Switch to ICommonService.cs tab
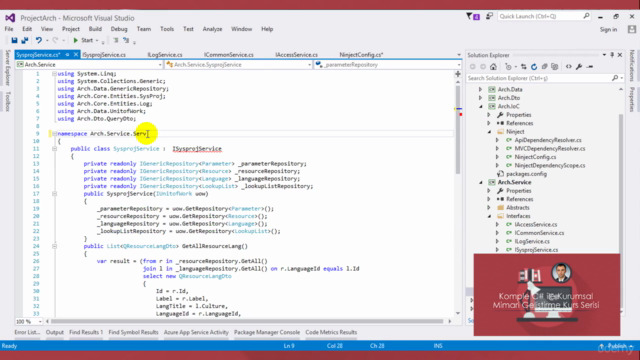 click(x=229, y=55)
